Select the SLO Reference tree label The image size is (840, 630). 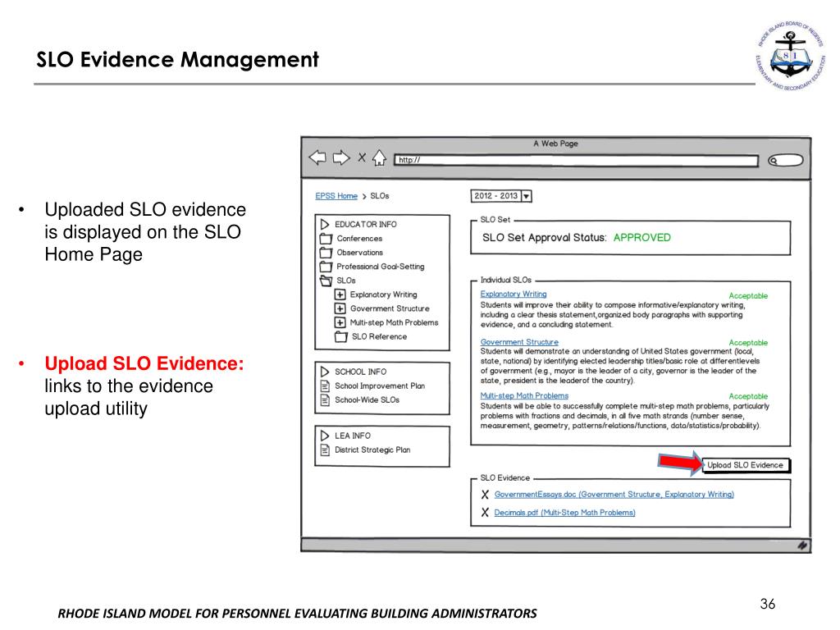coord(379,336)
